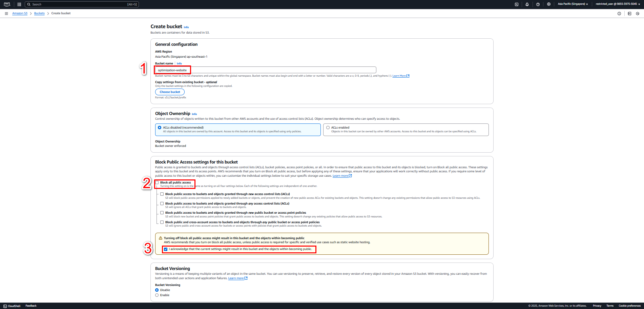Open the settings gear in top bar
Screen dimensions: 644x309
549,4
